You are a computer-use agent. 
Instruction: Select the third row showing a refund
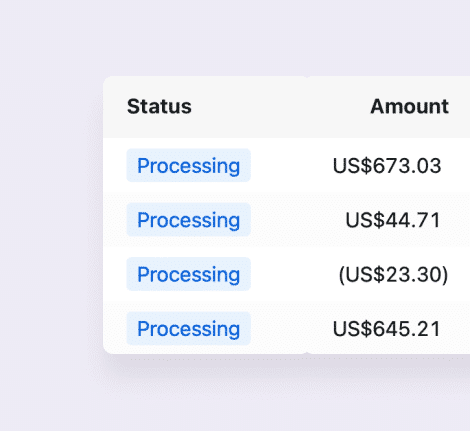pyautogui.click(x=287, y=274)
